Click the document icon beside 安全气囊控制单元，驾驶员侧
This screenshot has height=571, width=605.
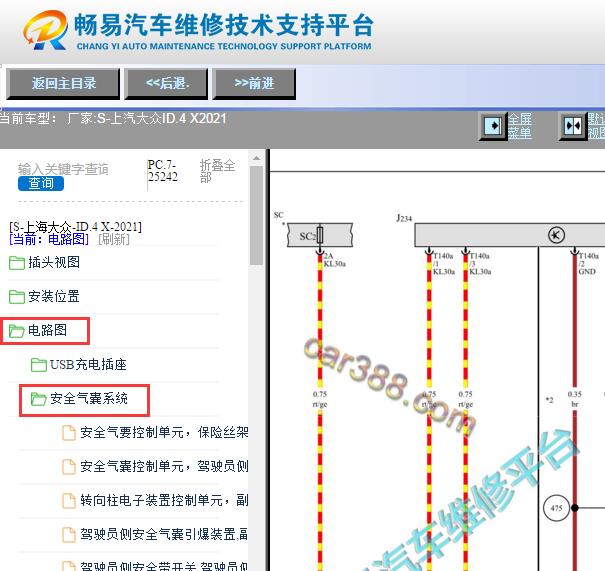[x=69, y=467]
